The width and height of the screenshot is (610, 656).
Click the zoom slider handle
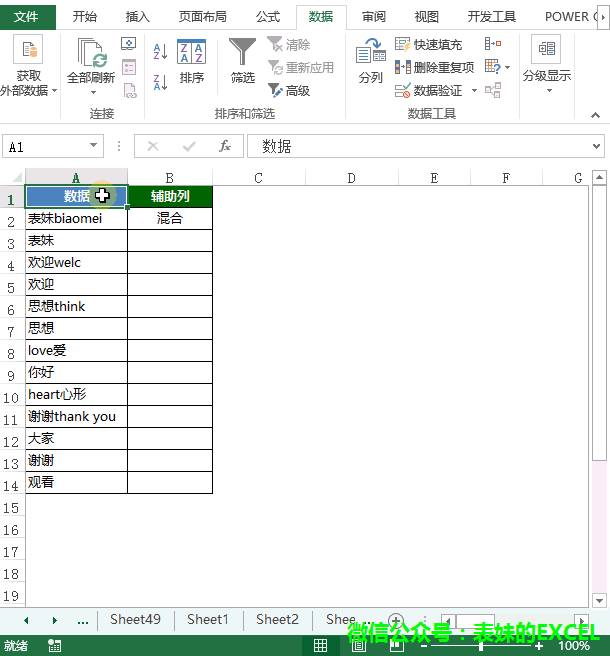(481, 646)
